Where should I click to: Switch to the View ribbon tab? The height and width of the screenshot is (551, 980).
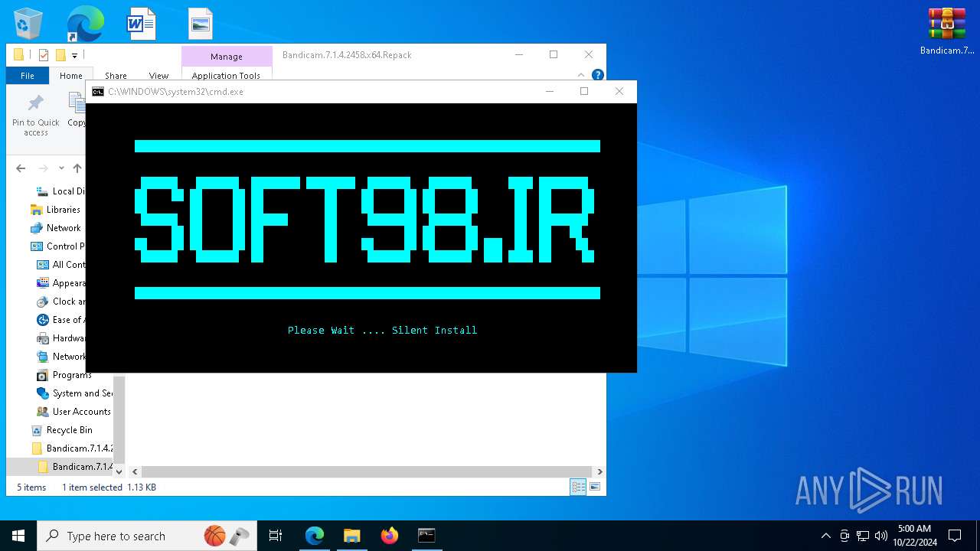(x=158, y=76)
